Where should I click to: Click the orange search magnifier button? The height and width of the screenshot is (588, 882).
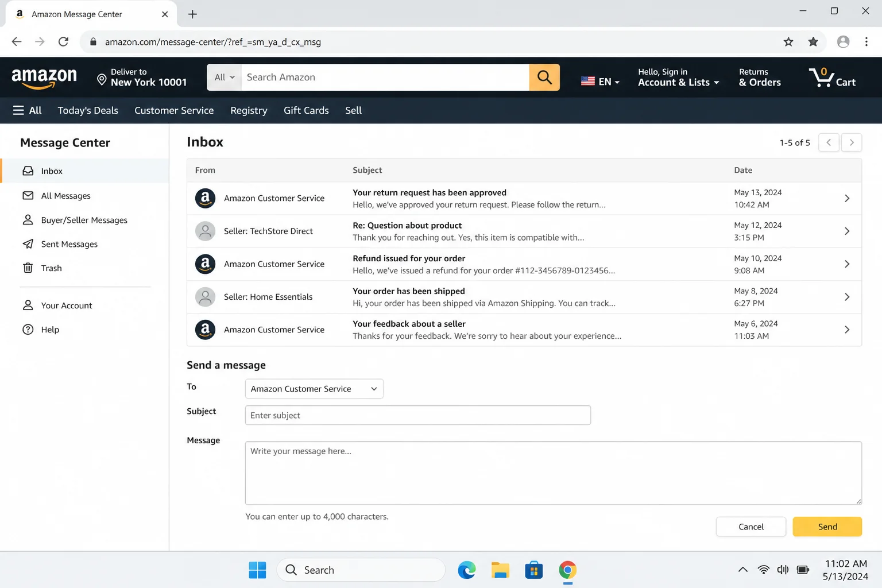(544, 77)
